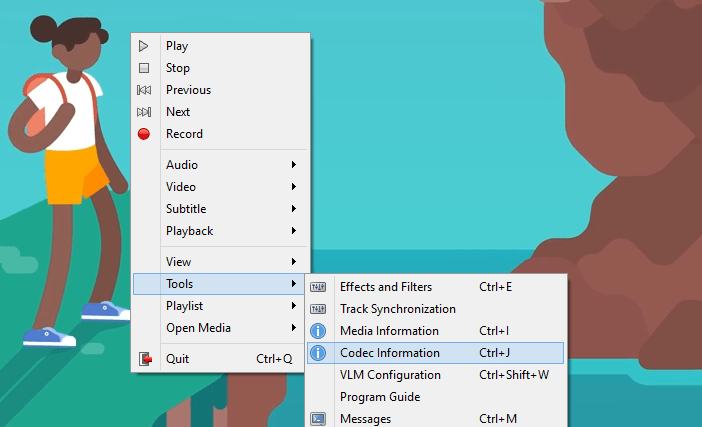Click the Stop square icon
The image size is (702, 427).
(x=144, y=68)
